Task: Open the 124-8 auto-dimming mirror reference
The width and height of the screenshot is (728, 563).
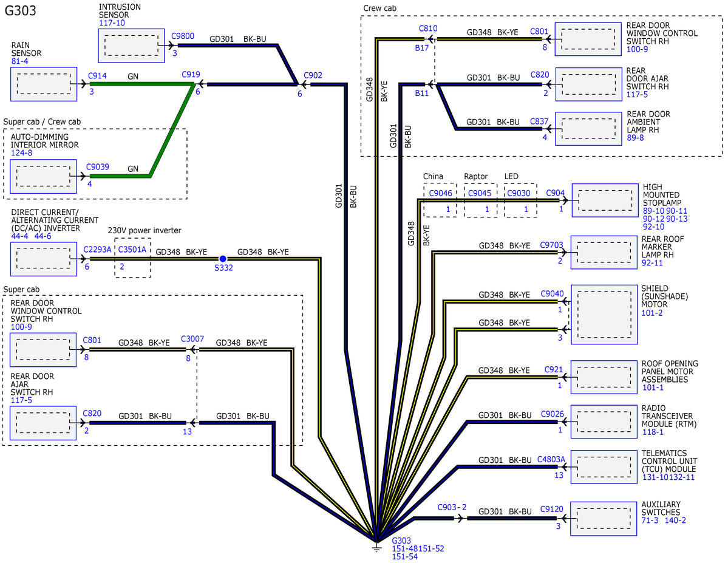Action: coord(21,152)
